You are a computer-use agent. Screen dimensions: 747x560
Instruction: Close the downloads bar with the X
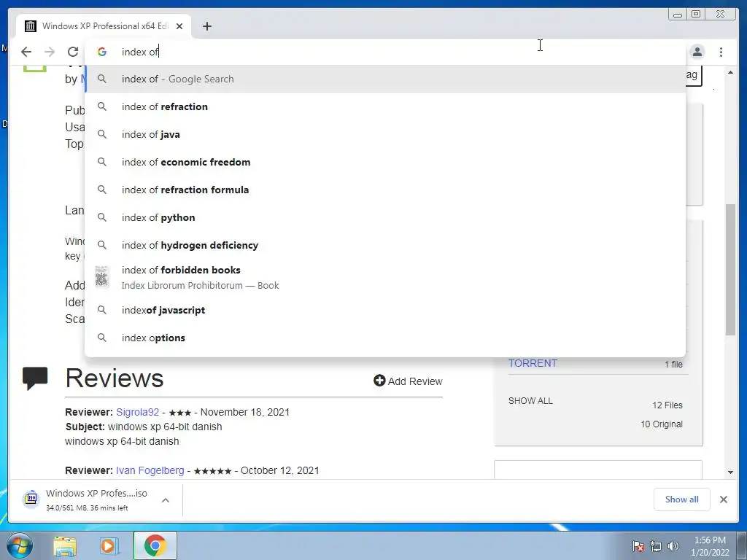[723, 499]
